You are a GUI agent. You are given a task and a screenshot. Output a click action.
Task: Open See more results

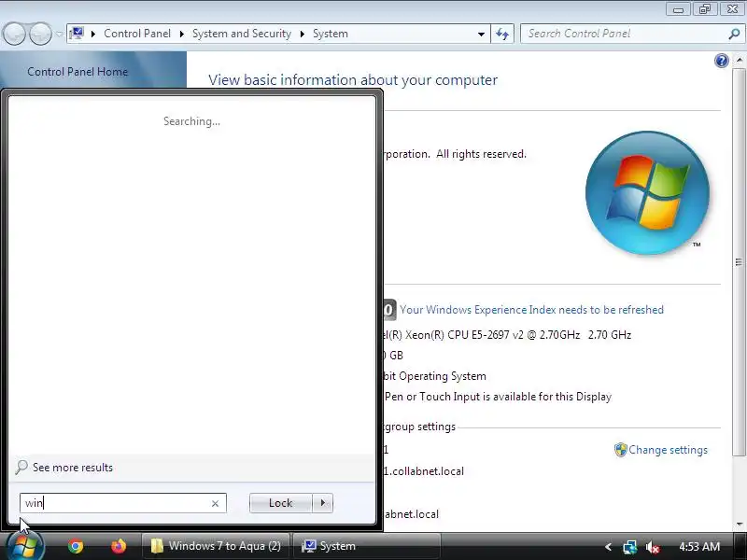pyautogui.click(x=73, y=468)
